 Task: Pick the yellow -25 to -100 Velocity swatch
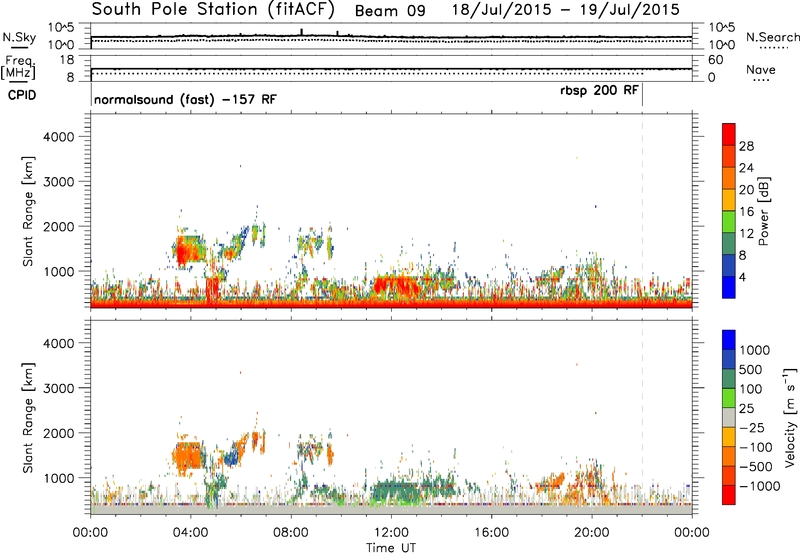tap(729, 437)
